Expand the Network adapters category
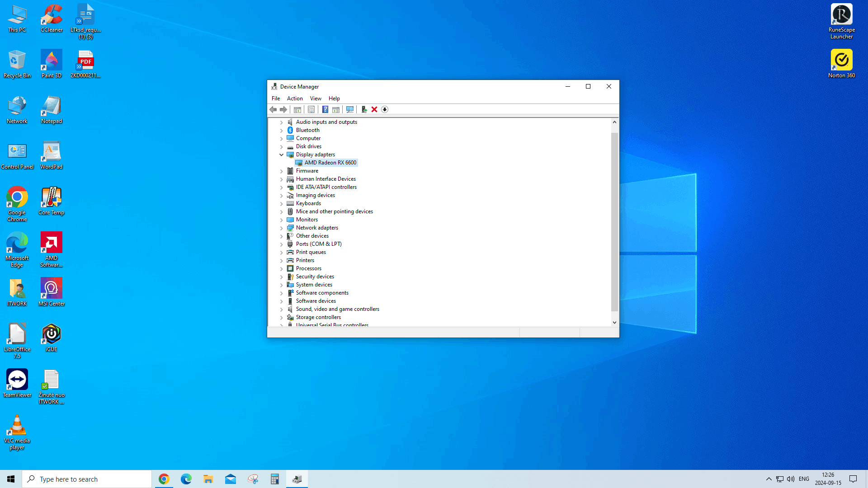Image resolution: width=868 pixels, height=488 pixels. coord(282,228)
